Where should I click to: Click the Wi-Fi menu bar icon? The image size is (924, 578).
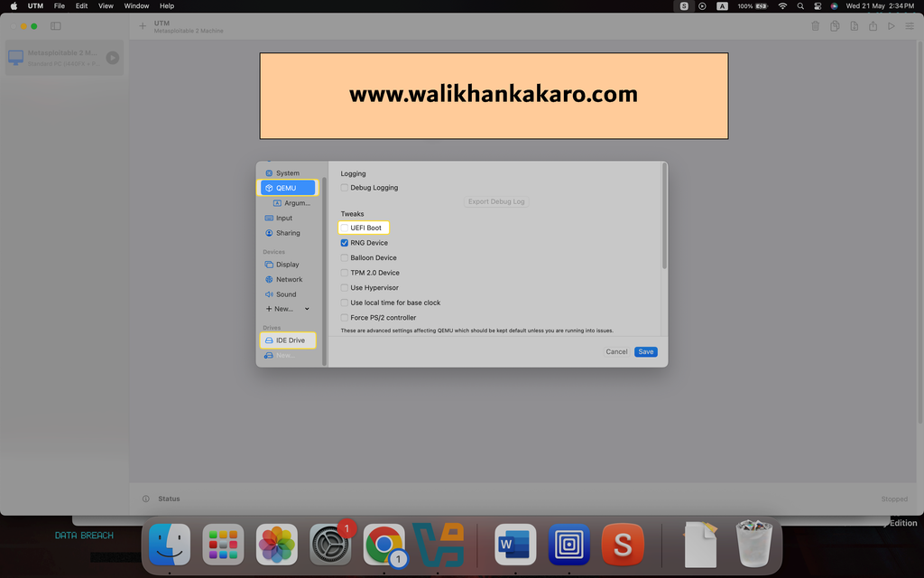point(782,6)
